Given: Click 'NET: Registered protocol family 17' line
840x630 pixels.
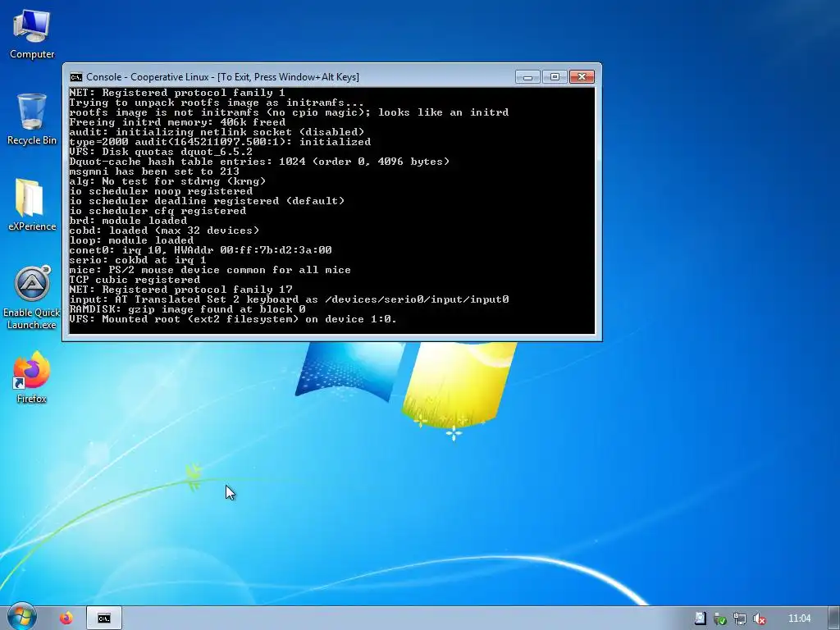Looking at the screenshot, I should coord(180,290).
